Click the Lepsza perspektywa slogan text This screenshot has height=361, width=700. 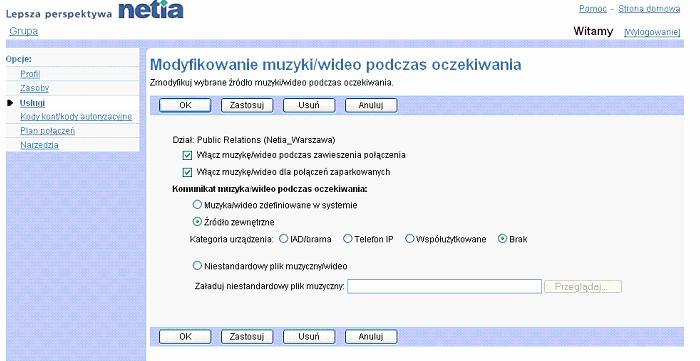coord(59,14)
